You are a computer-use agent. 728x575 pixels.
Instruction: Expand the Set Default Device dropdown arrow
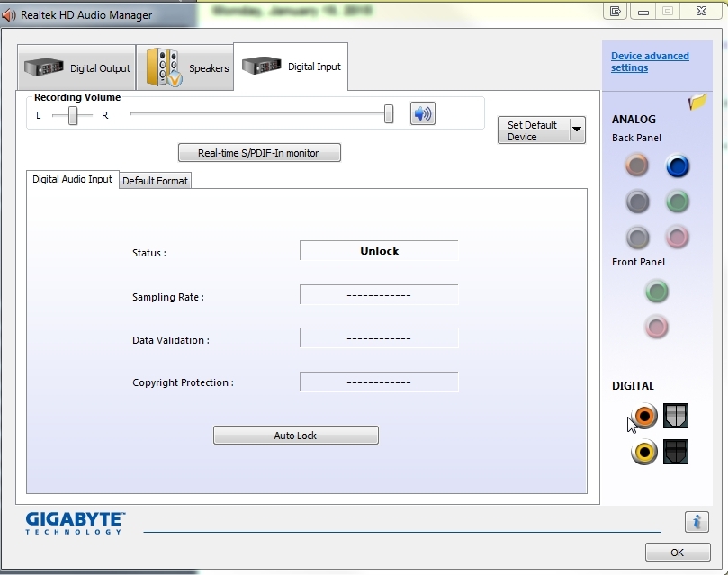pos(577,130)
